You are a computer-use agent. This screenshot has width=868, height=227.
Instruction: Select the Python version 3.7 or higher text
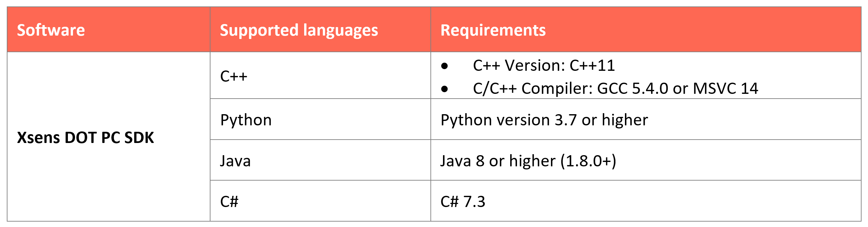click(x=544, y=120)
